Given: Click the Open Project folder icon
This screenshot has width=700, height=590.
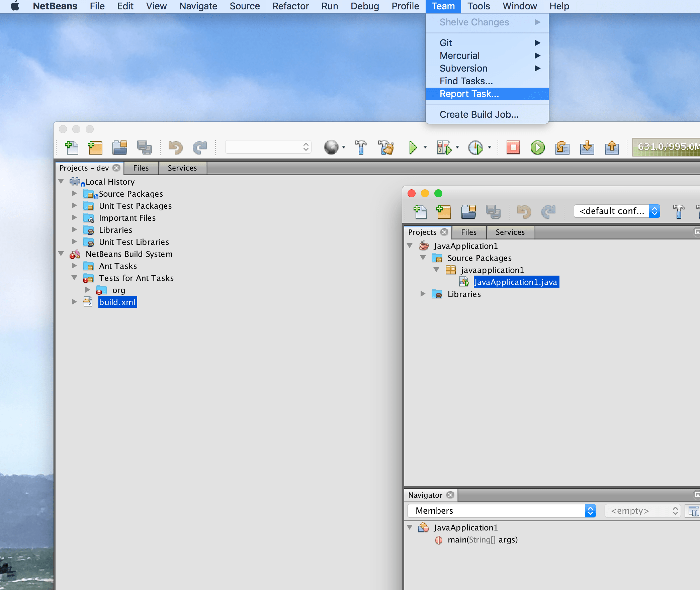Looking at the screenshot, I should [x=119, y=147].
